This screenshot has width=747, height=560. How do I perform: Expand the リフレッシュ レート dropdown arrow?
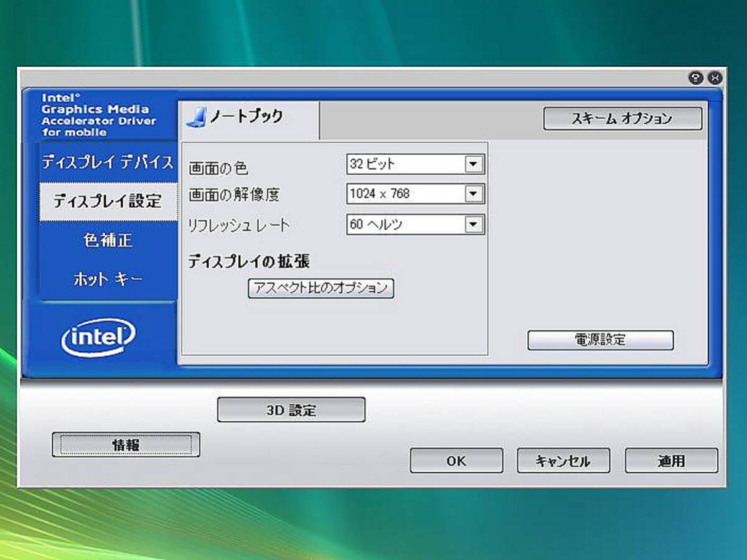(x=474, y=225)
